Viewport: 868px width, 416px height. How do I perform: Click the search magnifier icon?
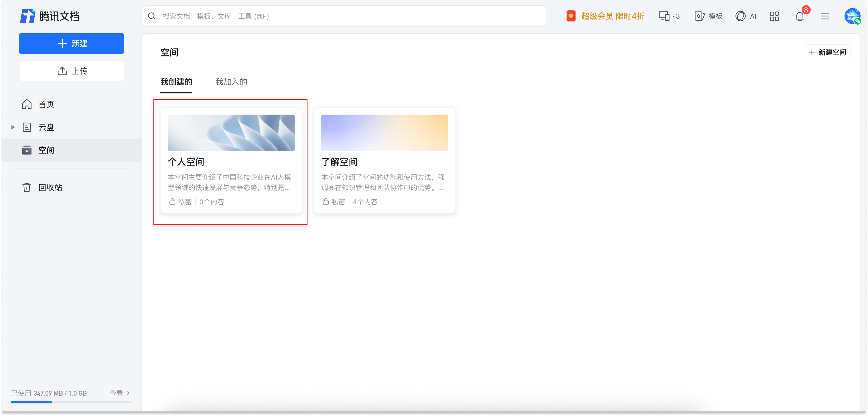point(152,16)
